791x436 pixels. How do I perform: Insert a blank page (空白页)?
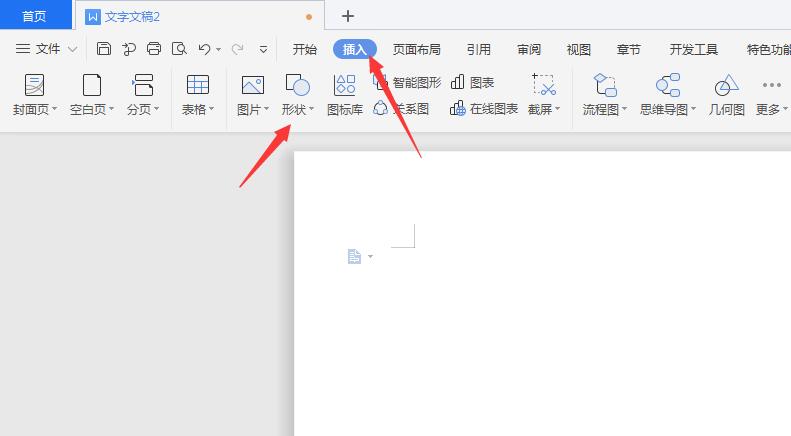pyautogui.click(x=92, y=94)
